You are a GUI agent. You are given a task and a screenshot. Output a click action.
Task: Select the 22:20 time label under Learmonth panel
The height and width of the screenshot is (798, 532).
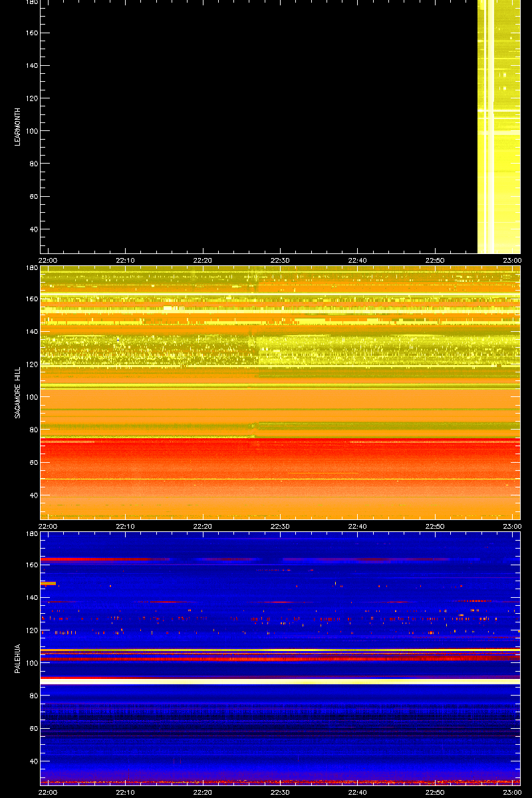click(x=203, y=260)
